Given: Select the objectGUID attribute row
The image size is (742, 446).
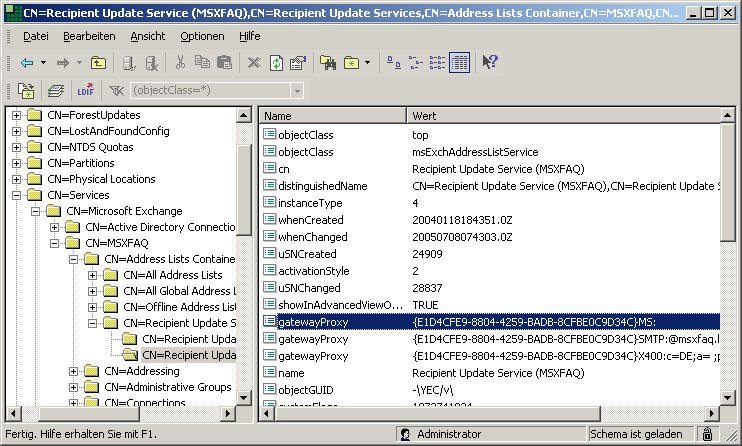Looking at the screenshot, I should (x=489, y=390).
